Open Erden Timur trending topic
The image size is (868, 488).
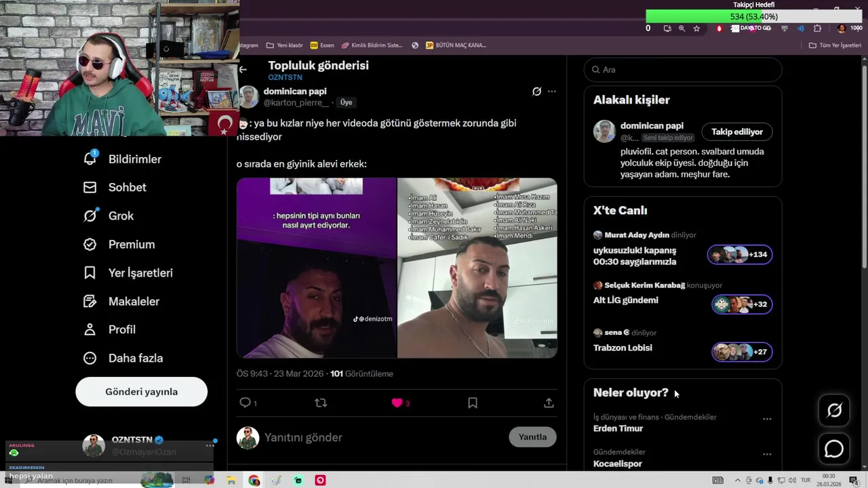618,428
